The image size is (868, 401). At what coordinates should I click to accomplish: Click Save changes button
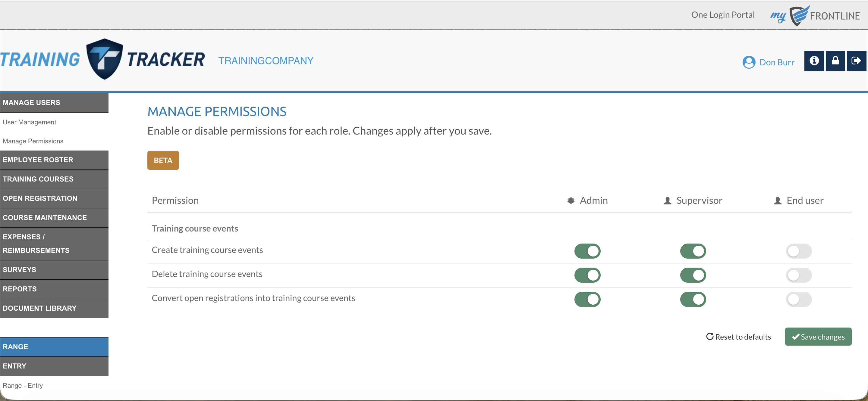point(818,337)
